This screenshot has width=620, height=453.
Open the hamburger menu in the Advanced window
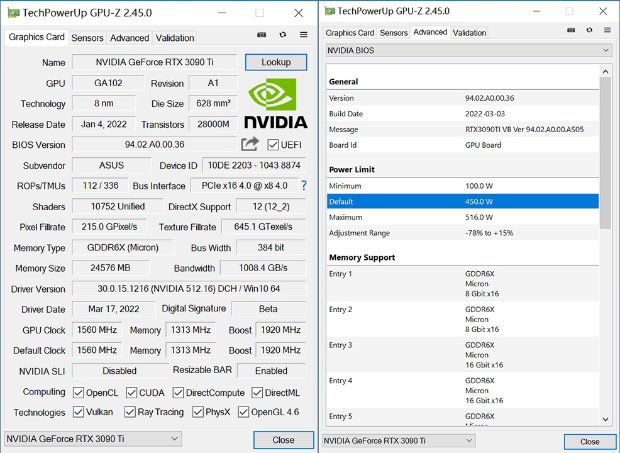(607, 30)
